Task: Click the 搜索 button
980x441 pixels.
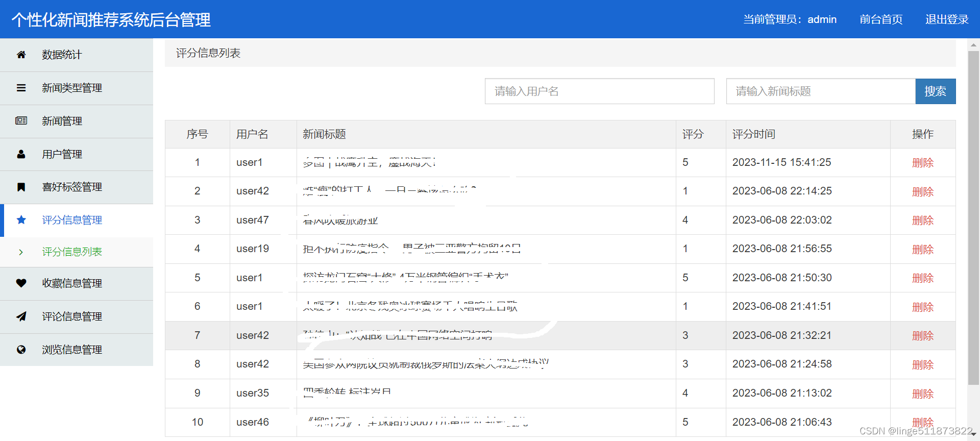Action: (x=935, y=91)
